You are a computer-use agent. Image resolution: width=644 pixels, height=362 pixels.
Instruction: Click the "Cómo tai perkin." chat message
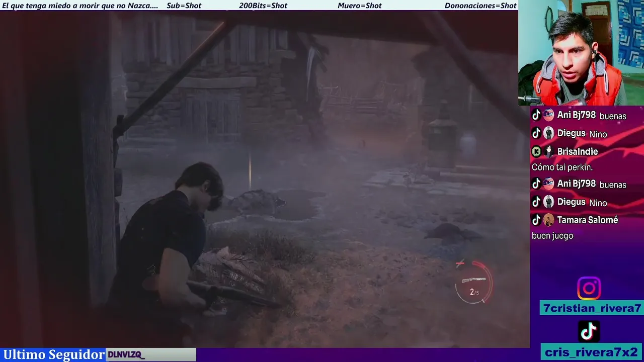point(562,167)
